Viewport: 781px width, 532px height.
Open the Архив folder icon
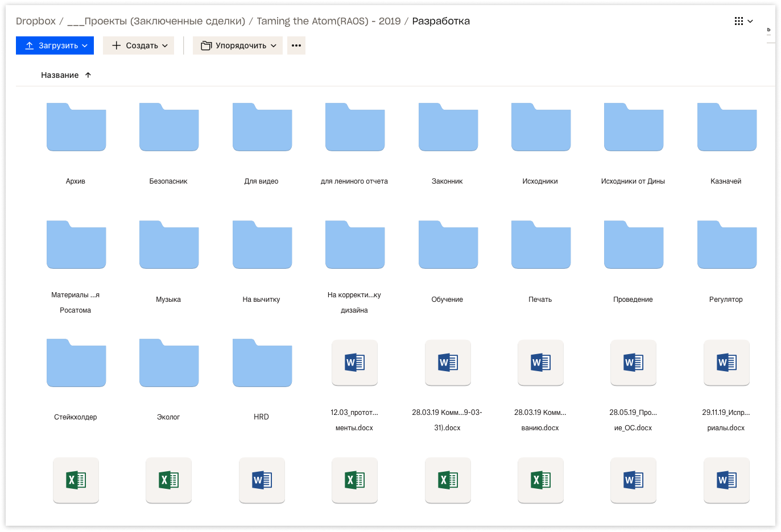coord(76,127)
